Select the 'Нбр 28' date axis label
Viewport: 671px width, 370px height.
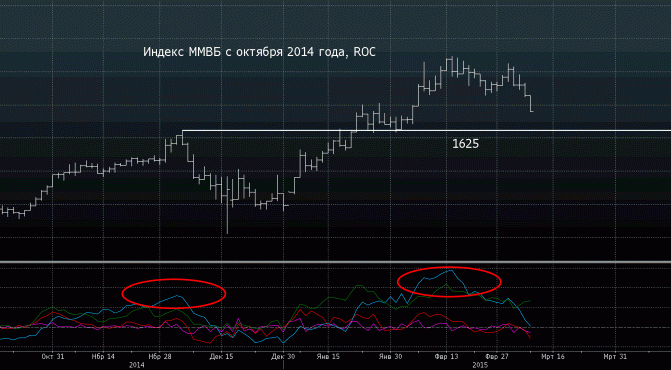click(x=160, y=356)
